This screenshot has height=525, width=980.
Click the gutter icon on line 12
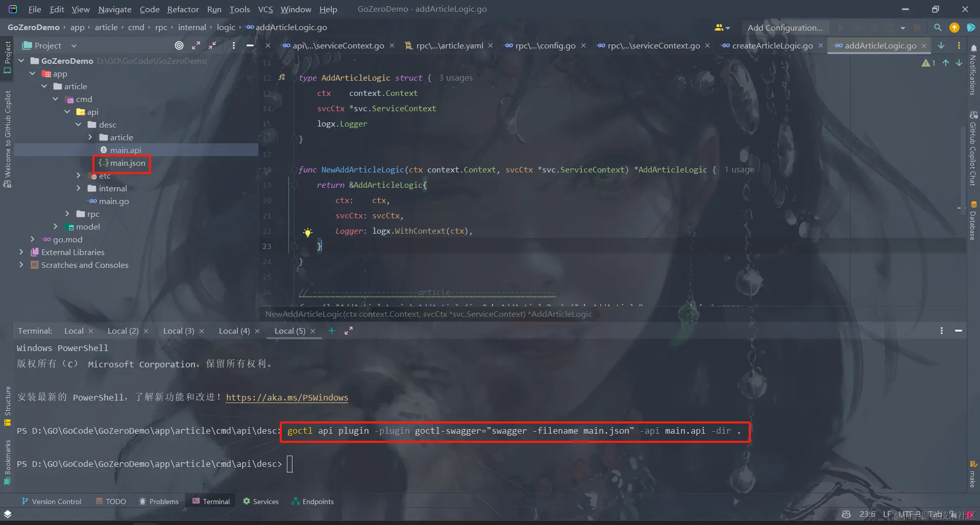pyautogui.click(x=282, y=78)
